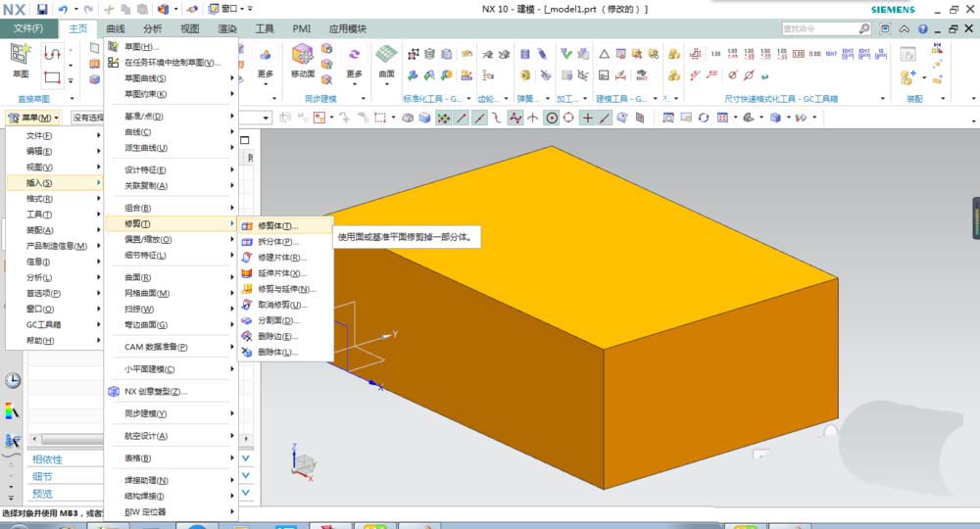Viewport: 980px width, 529px height.
Task: Toggle the snap end point line icon
Action: (x=462, y=118)
